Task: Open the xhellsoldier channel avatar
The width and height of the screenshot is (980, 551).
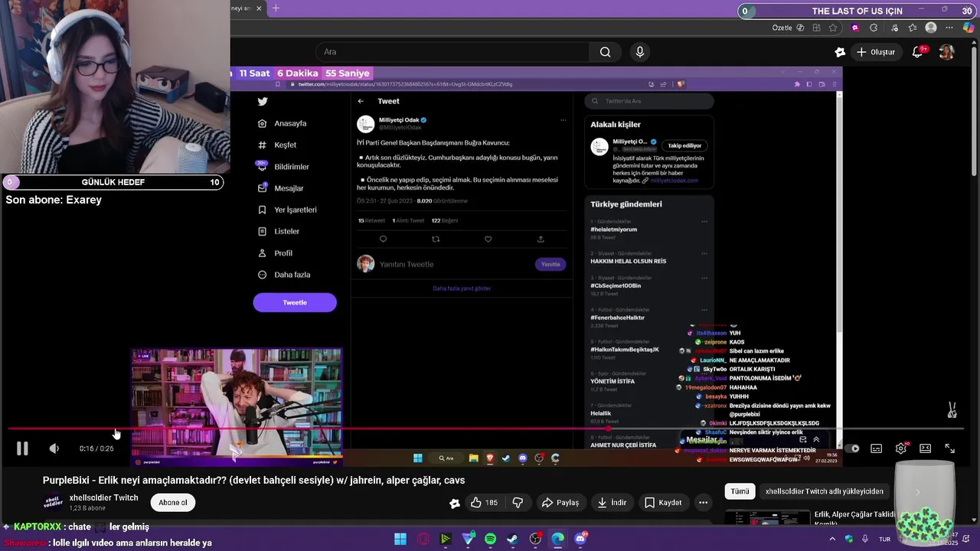Action: 53,502
